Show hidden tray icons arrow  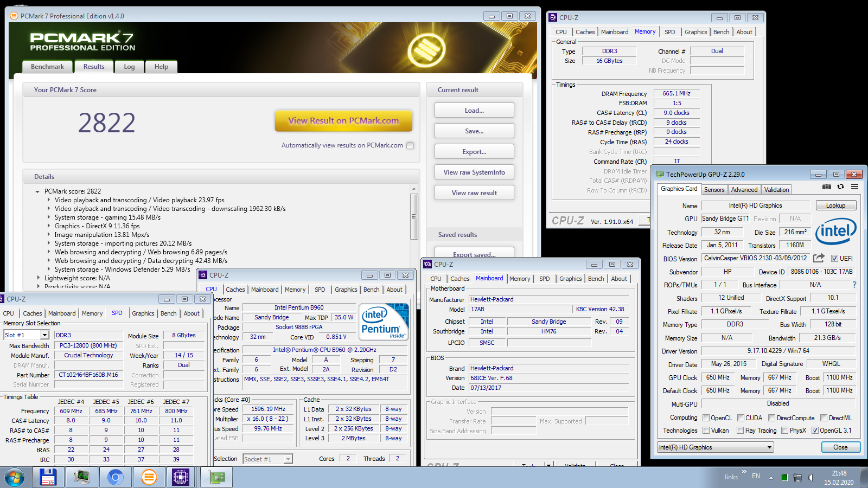[x=770, y=478]
